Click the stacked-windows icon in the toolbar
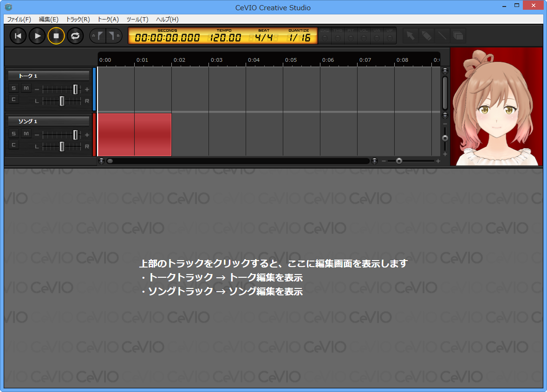This screenshot has height=392, width=547. click(x=458, y=36)
